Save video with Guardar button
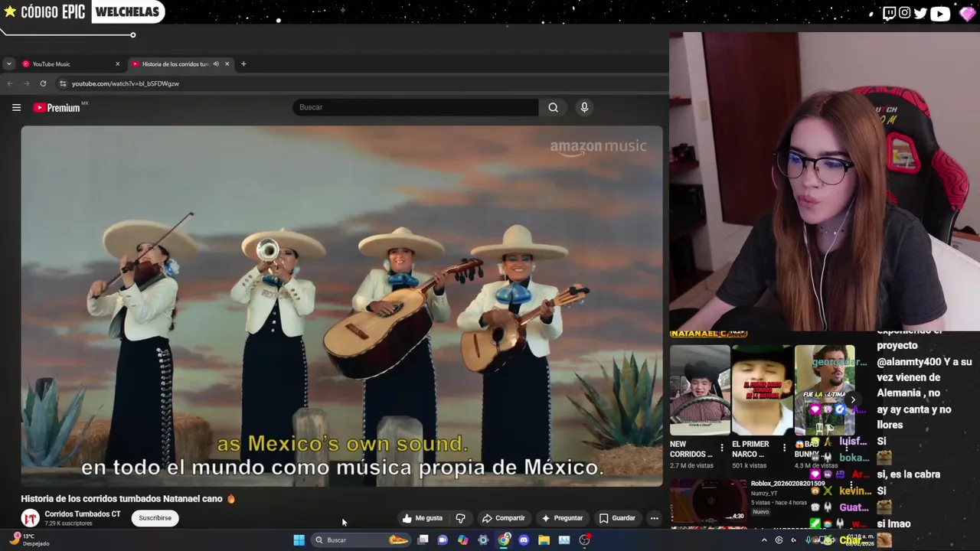The image size is (980, 551). (617, 518)
